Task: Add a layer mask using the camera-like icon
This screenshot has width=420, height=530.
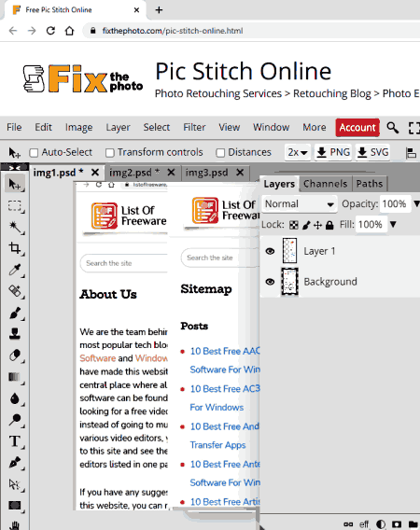Action: coord(397,524)
